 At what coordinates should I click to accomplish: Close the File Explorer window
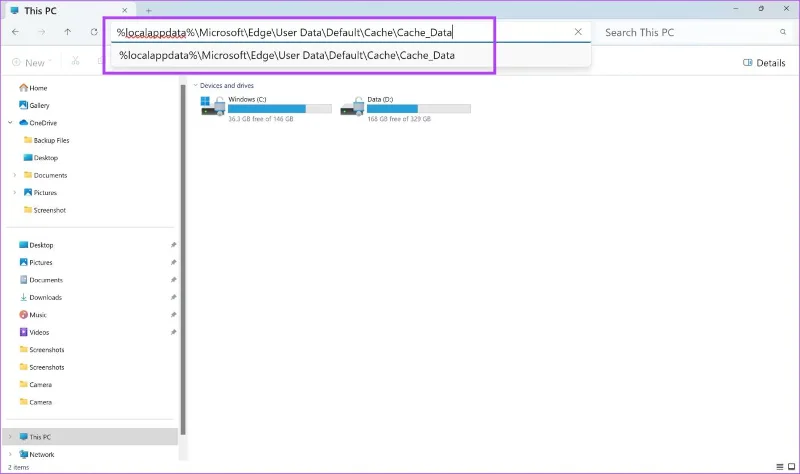coord(786,9)
